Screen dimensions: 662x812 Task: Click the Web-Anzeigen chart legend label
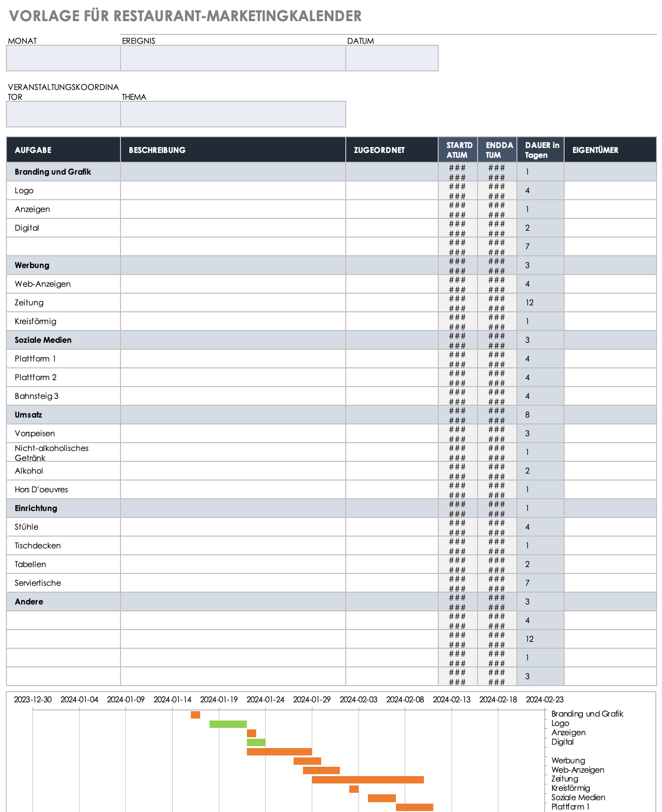pos(578,770)
